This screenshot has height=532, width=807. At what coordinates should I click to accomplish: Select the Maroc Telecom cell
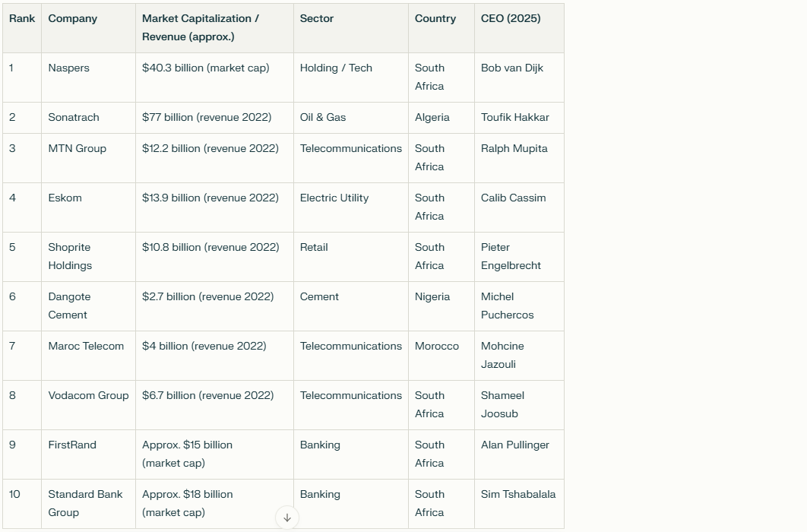tap(86, 347)
